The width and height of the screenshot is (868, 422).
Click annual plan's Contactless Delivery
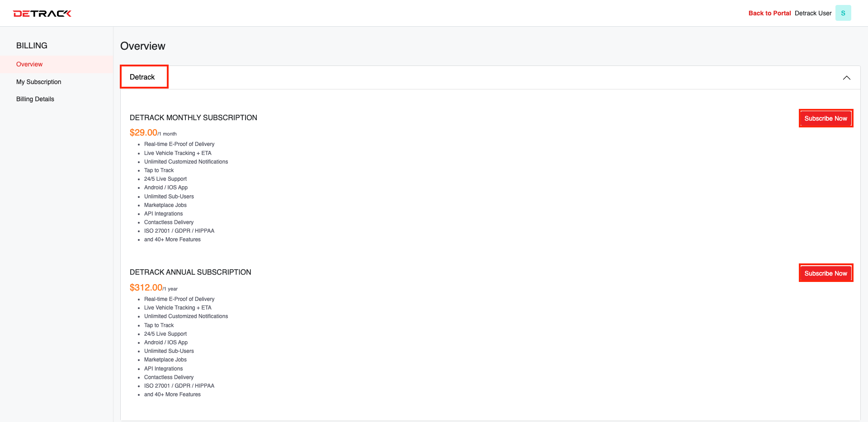[x=169, y=377]
